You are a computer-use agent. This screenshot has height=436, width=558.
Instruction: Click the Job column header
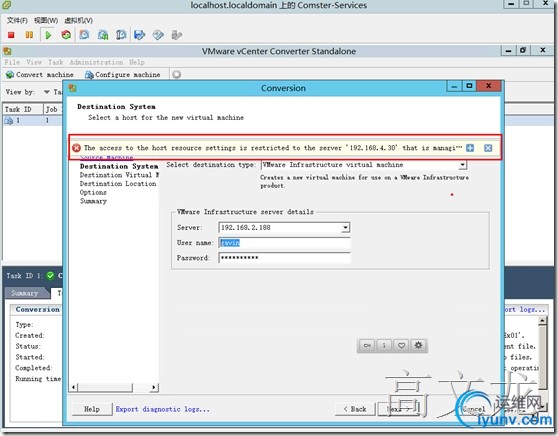[x=52, y=109]
